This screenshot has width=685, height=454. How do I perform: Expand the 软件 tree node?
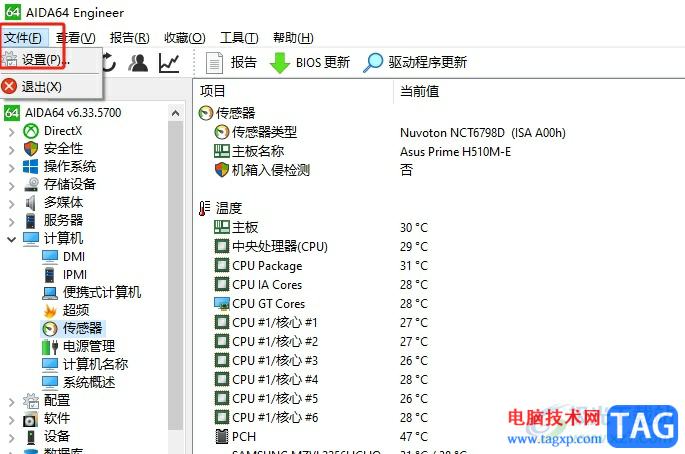12,419
